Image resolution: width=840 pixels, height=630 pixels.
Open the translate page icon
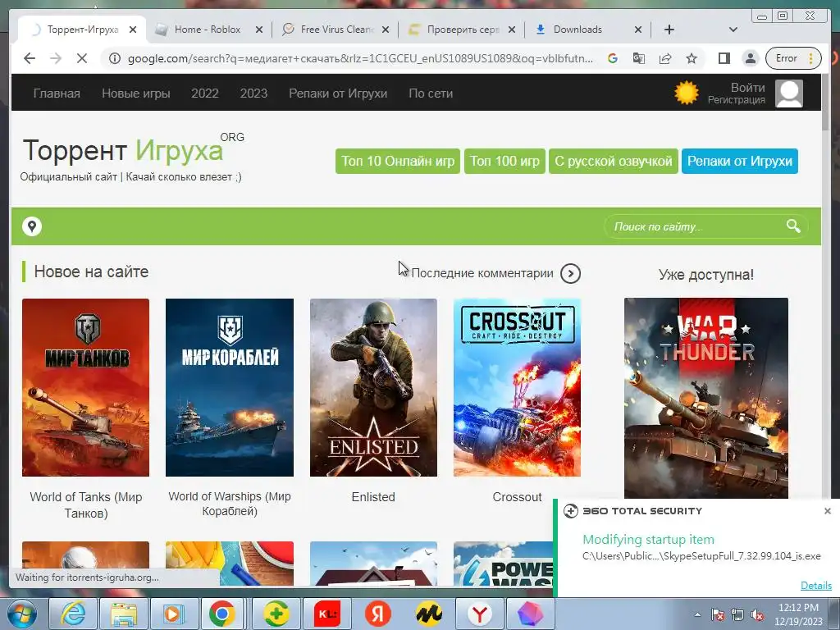[x=638, y=58]
